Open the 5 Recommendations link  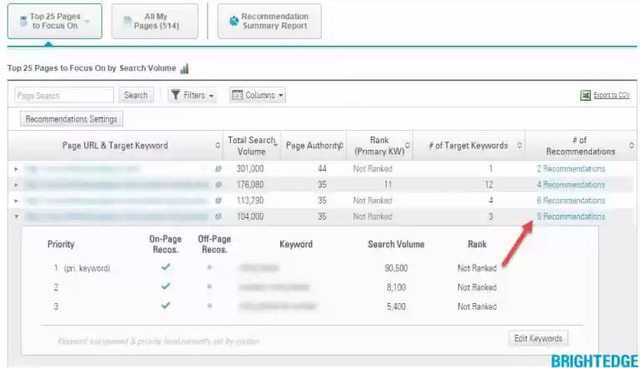click(571, 217)
